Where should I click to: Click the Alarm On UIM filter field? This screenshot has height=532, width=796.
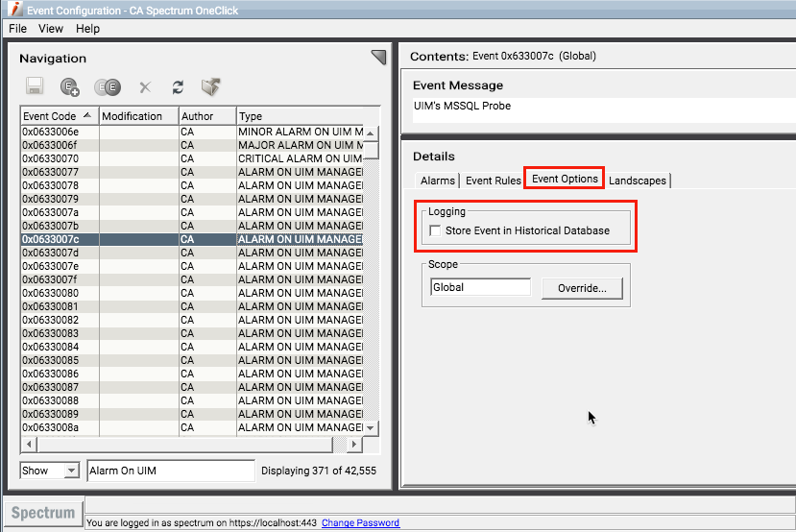tap(170, 471)
